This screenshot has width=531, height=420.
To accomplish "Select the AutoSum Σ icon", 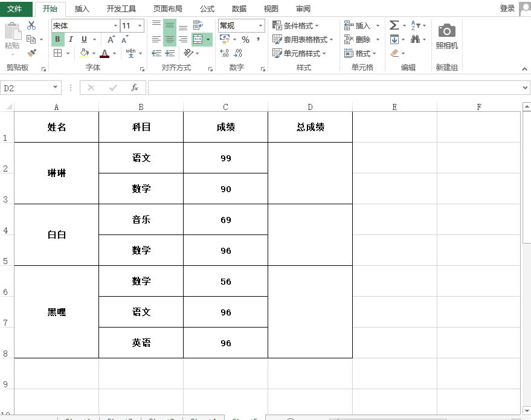I will [x=396, y=25].
